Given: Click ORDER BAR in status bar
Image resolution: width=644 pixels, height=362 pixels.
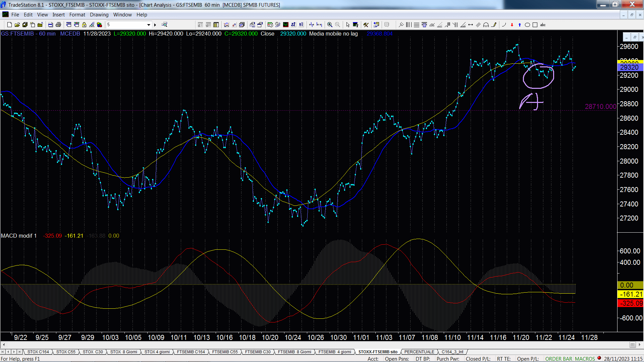Looking at the screenshot, I should pos(559,359).
